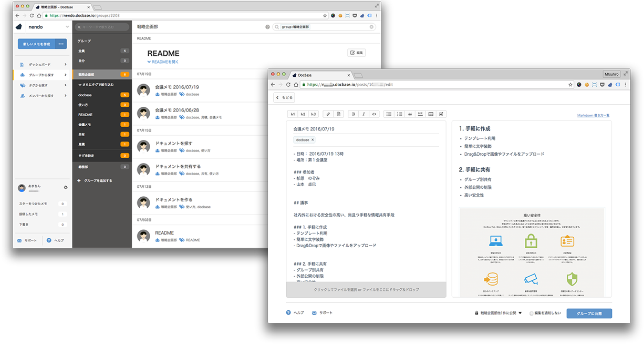
Task: Insert a table using the table icon
Action: 431,114
